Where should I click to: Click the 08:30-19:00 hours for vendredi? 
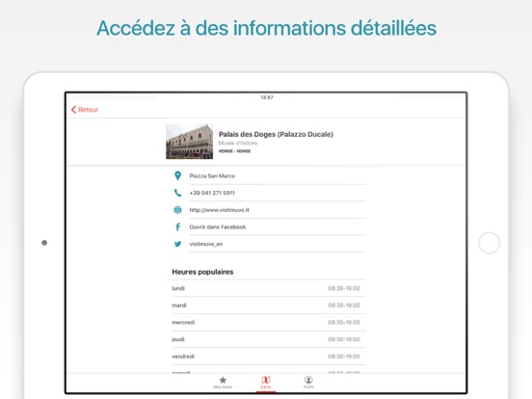coord(344,357)
